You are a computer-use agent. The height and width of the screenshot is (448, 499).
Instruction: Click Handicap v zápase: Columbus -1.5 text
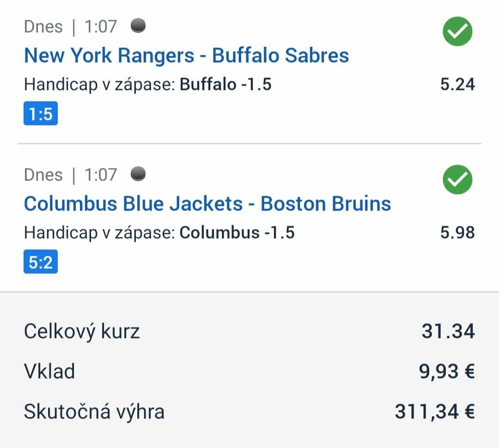[x=159, y=233]
